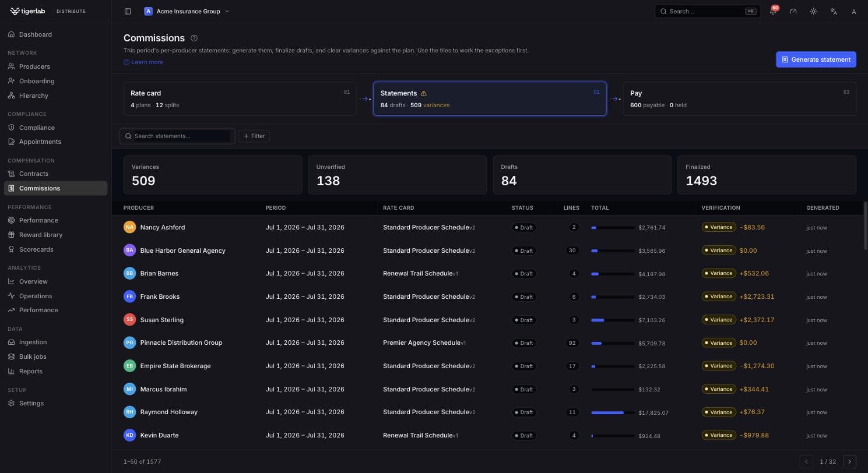Click the Commissions help question icon
Viewport: 868px width, 473px height.
[194, 38]
